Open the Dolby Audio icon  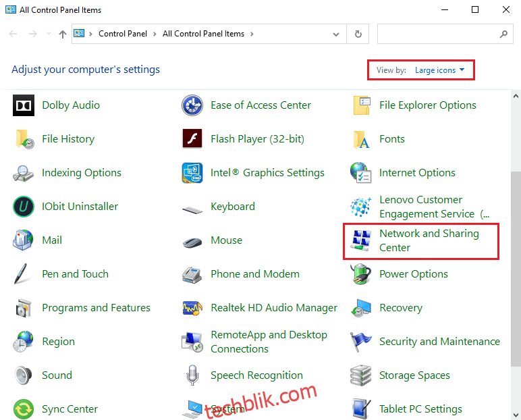[x=23, y=105]
